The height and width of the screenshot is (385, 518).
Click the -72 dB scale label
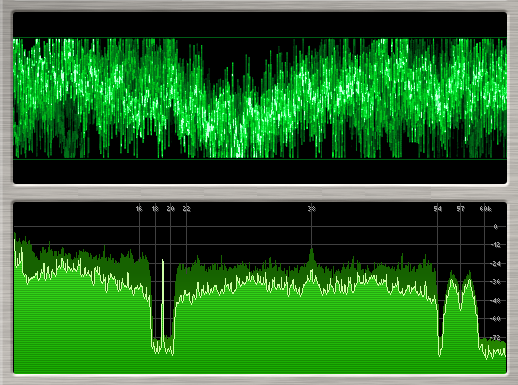click(x=495, y=338)
